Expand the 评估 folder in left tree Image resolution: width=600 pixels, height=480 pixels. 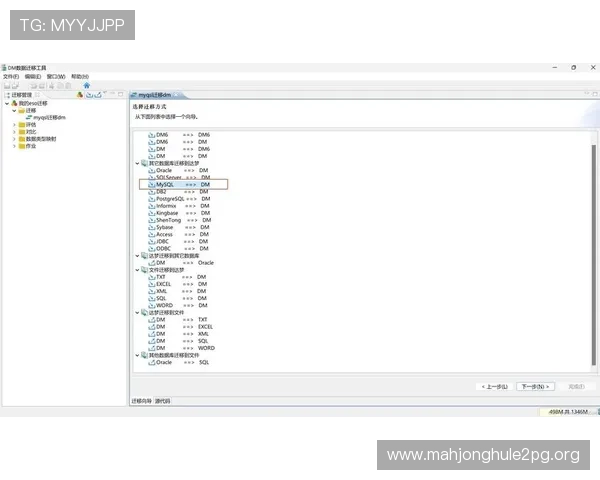pos(15,124)
